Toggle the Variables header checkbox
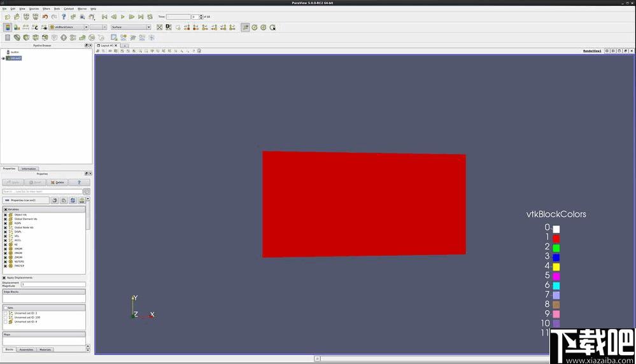Screen dimensions: 636x364 pos(6,209)
